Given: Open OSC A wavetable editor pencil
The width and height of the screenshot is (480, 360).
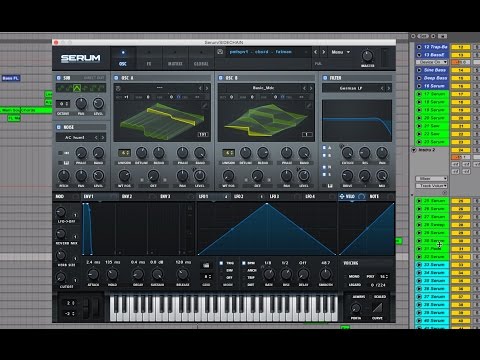Looking at the screenshot, I should (204, 106).
